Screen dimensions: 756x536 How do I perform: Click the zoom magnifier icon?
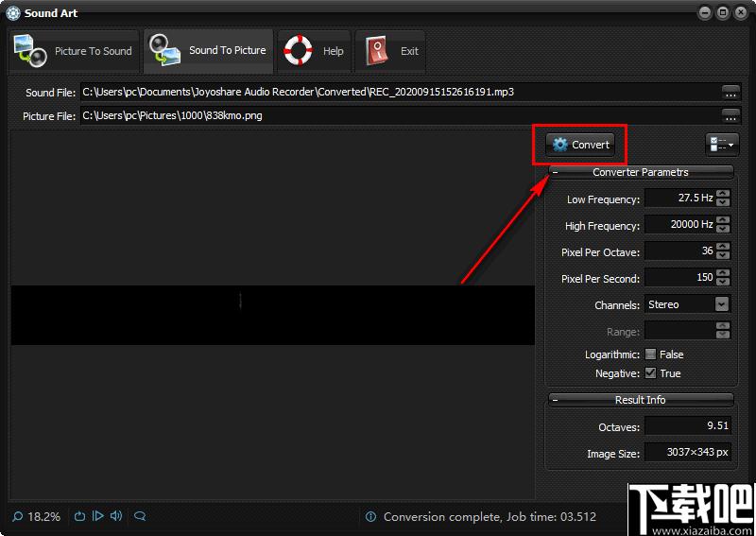(17, 517)
